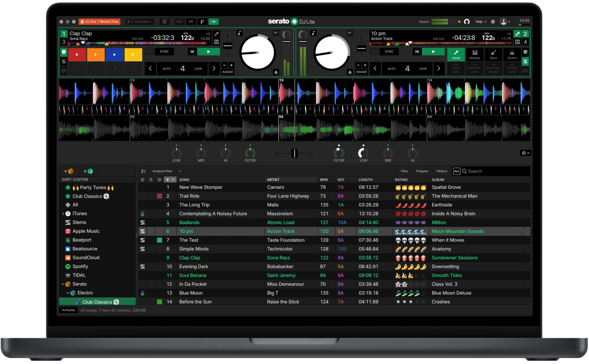This screenshot has width=589, height=364.
Task: Open the Analyze Files dropdown arrow
Action: (179, 171)
